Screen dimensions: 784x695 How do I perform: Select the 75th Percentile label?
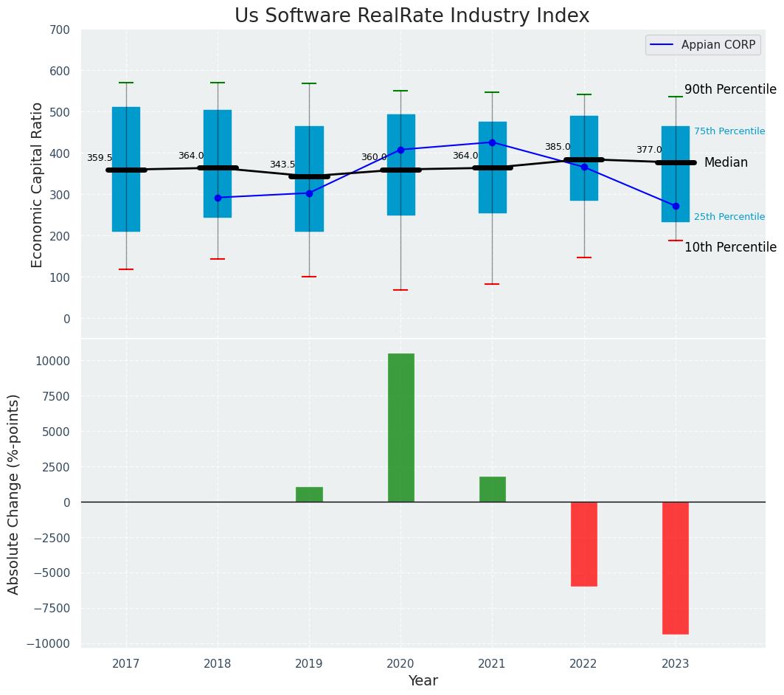[729, 131]
